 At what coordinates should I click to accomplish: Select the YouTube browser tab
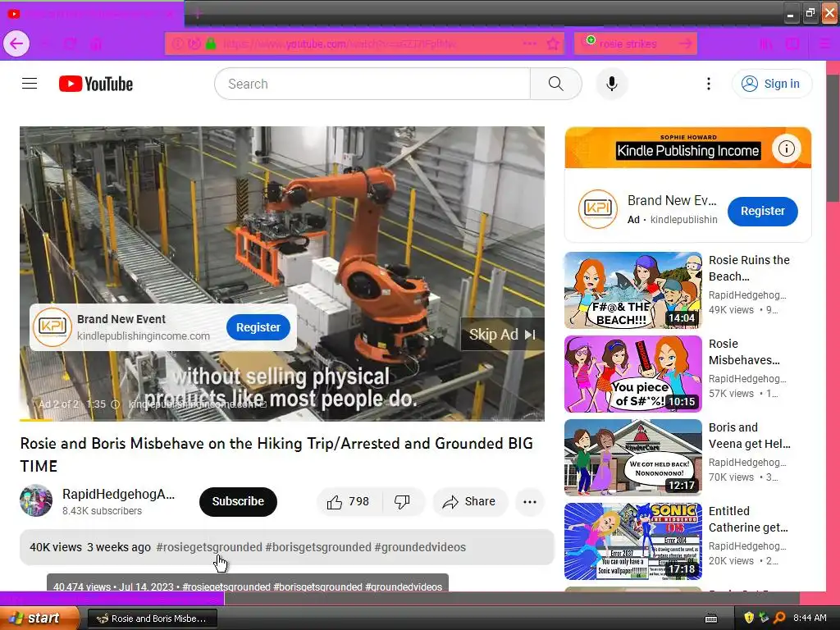pyautogui.click(x=92, y=13)
